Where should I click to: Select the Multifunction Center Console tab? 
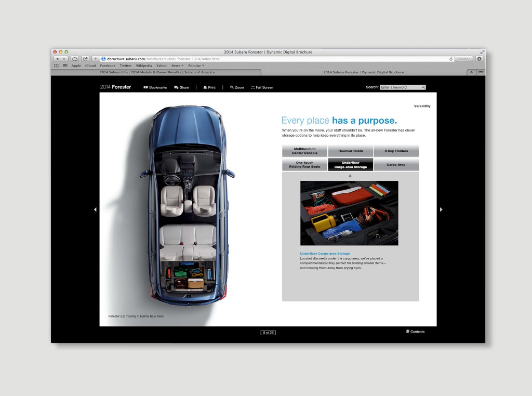tap(304, 151)
